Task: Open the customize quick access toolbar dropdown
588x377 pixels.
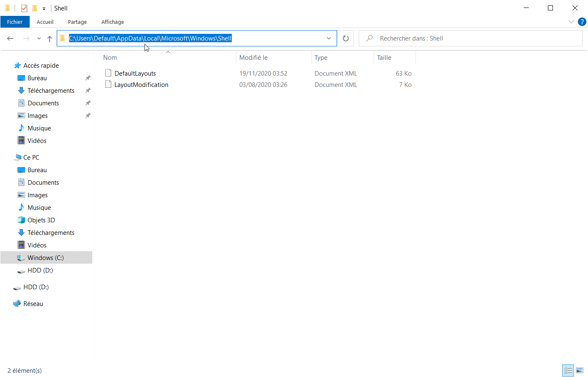Action: coord(44,8)
